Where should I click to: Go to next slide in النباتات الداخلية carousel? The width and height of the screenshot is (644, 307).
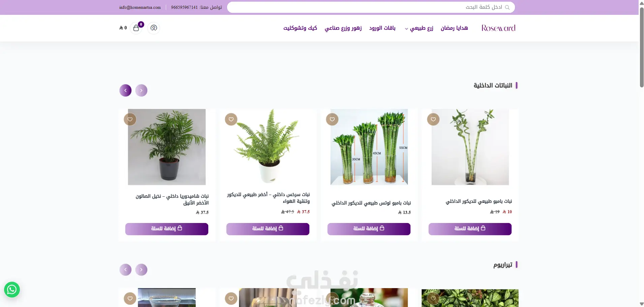(x=125, y=90)
